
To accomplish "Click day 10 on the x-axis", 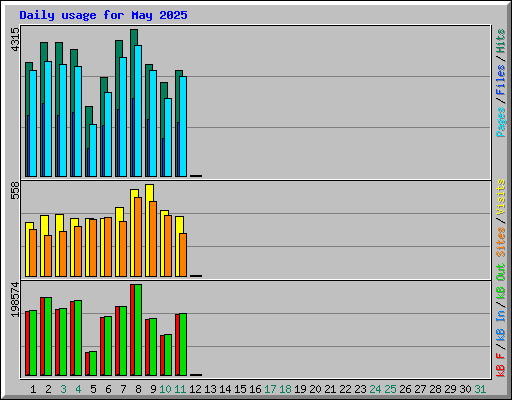I will [165, 389].
